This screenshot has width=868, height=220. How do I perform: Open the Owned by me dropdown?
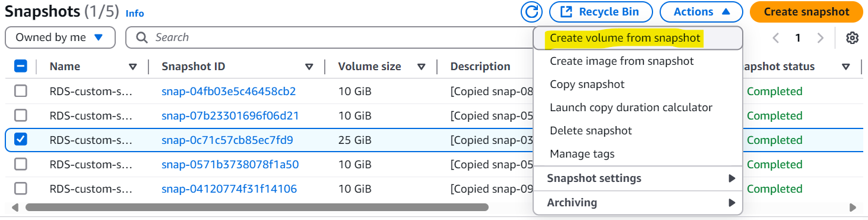[x=60, y=37]
